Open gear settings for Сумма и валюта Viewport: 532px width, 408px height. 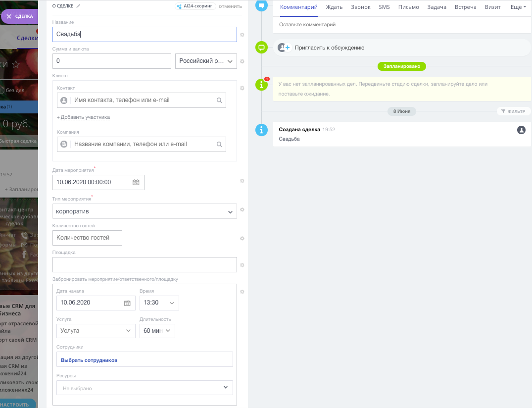(x=242, y=61)
